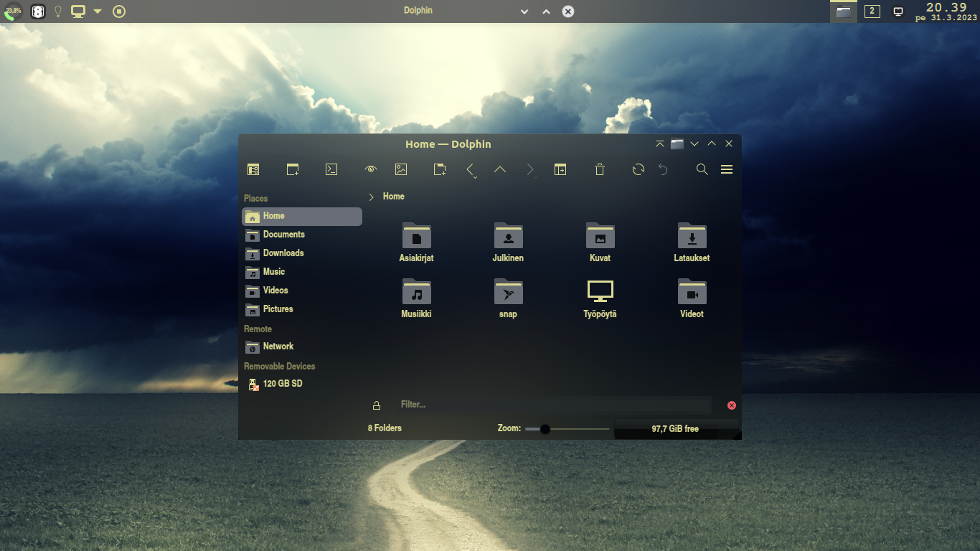Switch to workspace 2 in pager
980x551 pixels.
[872, 11]
